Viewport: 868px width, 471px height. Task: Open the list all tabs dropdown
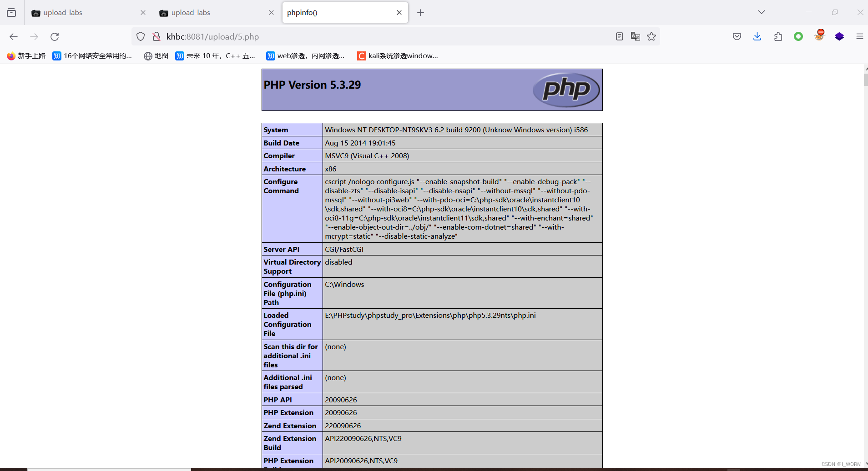tap(762, 12)
